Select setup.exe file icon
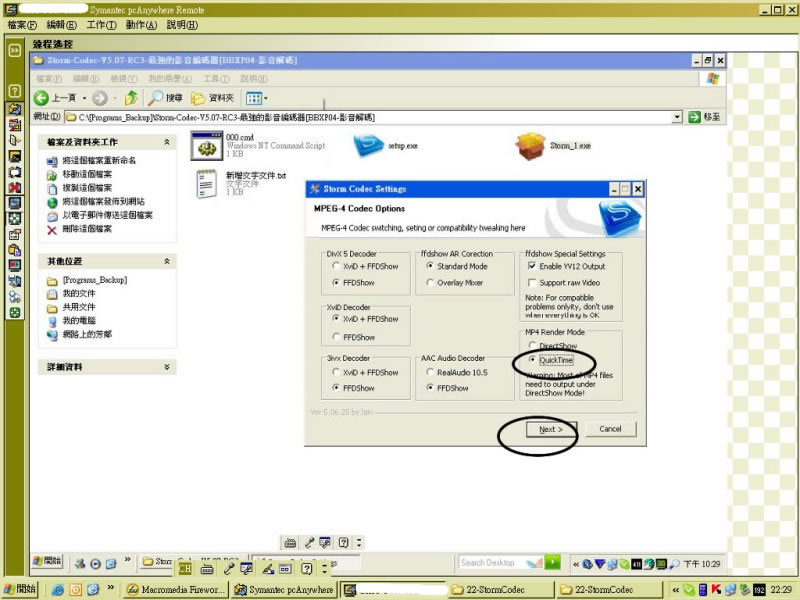The width and height of the screenshot is (800, 600). pyautogui.click(x=369, y=145)
